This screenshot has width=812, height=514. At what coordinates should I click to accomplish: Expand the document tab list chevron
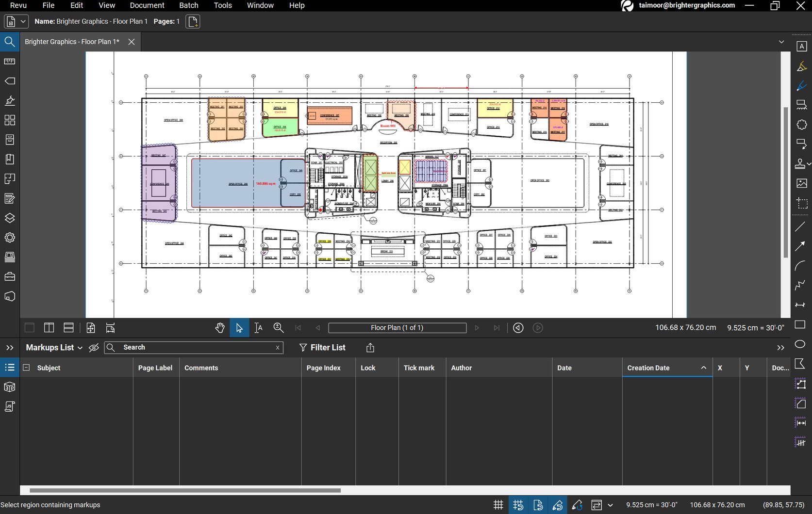(x=781, y=42)
